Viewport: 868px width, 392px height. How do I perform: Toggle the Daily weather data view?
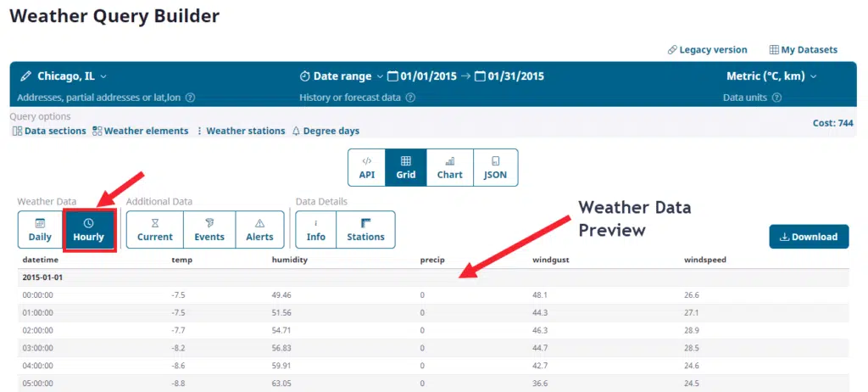point(40,230)
